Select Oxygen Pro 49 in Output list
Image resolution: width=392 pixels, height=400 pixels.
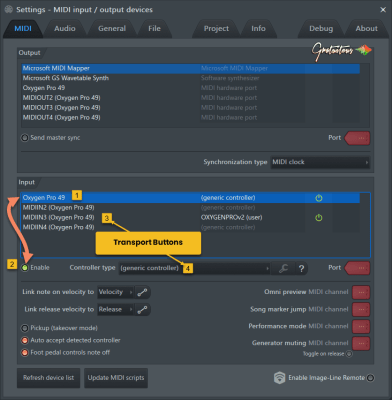(x=191, y=88)
